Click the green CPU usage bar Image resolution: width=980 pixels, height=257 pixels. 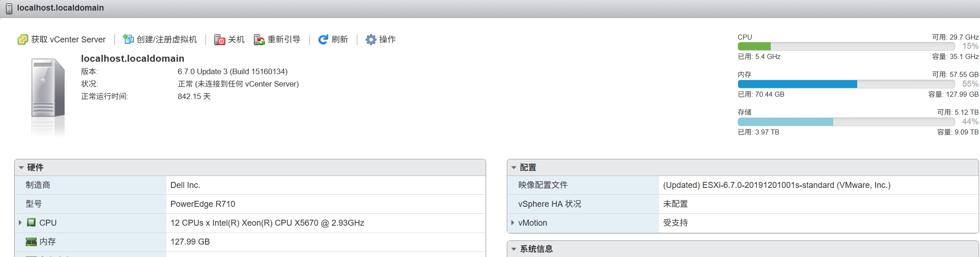754,47
